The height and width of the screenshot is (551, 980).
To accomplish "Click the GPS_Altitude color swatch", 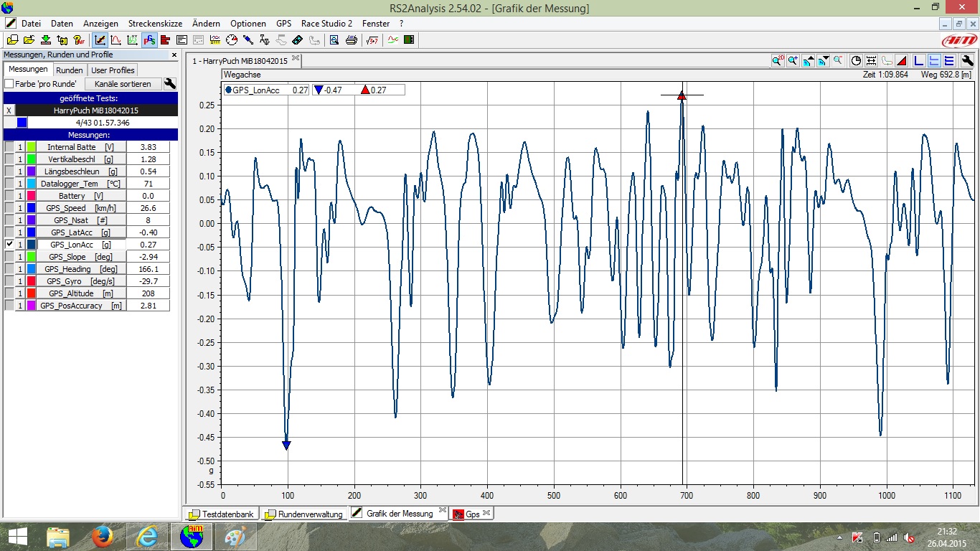I will tap(32, 293).
